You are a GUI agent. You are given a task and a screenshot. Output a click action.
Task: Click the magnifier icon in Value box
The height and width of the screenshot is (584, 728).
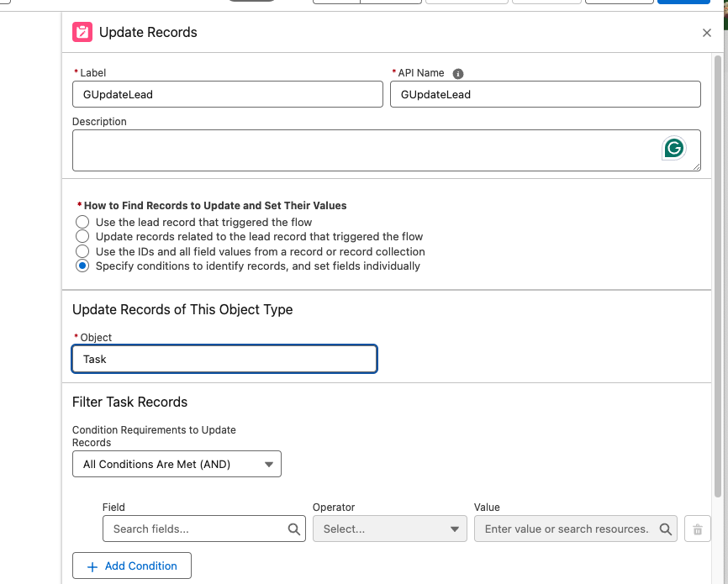665,529
